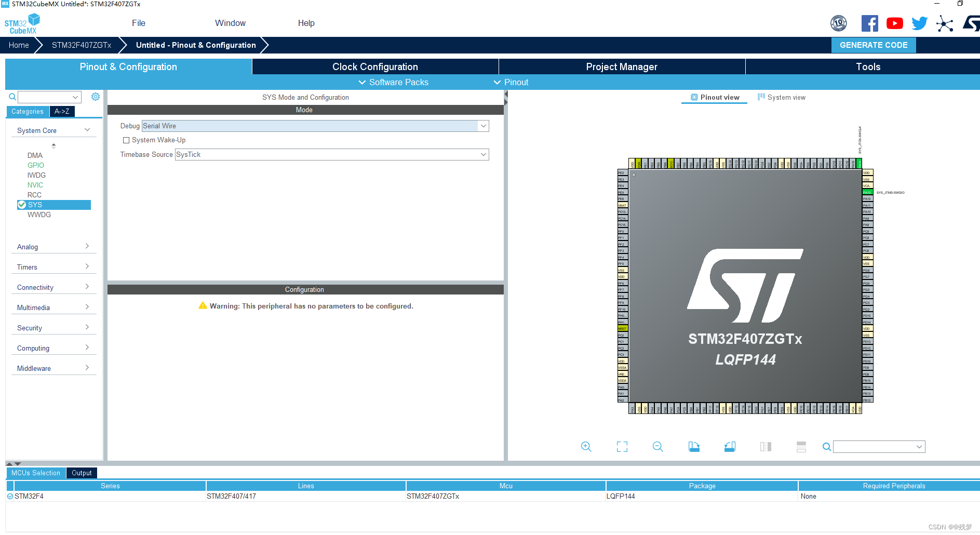Open the STM32CubeMX Facebook page icon
This screenshot has height=535, width=980.
coord(870,23)
